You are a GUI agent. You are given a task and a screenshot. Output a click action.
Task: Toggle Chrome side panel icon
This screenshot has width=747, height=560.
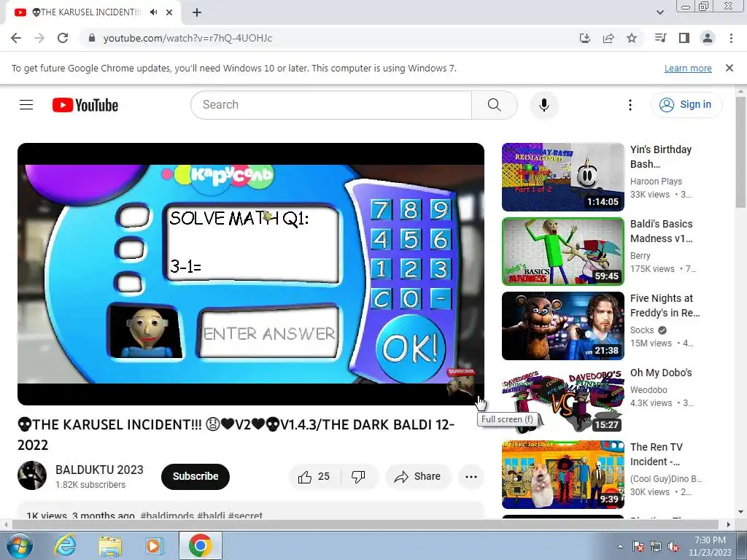684,38
